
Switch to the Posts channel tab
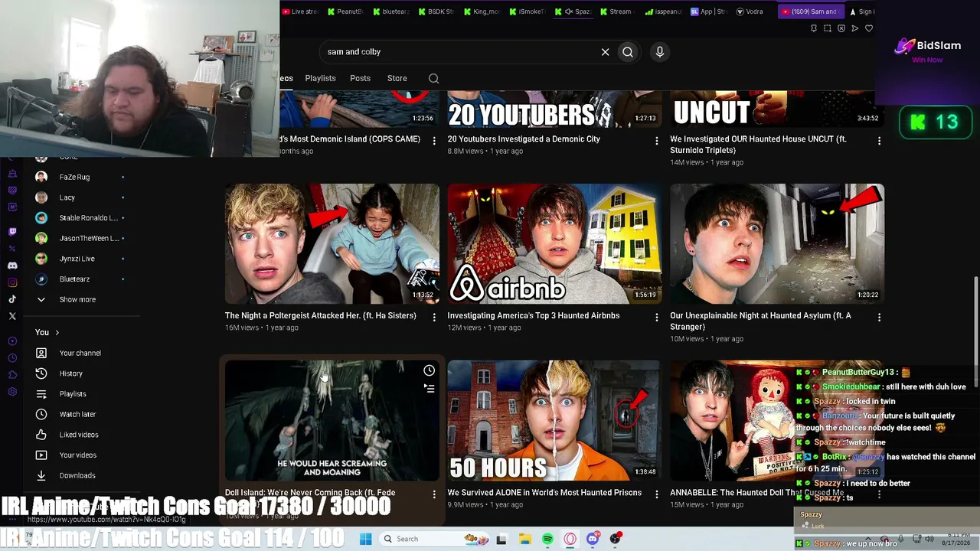pyautogui.click(x=360, y=78)
